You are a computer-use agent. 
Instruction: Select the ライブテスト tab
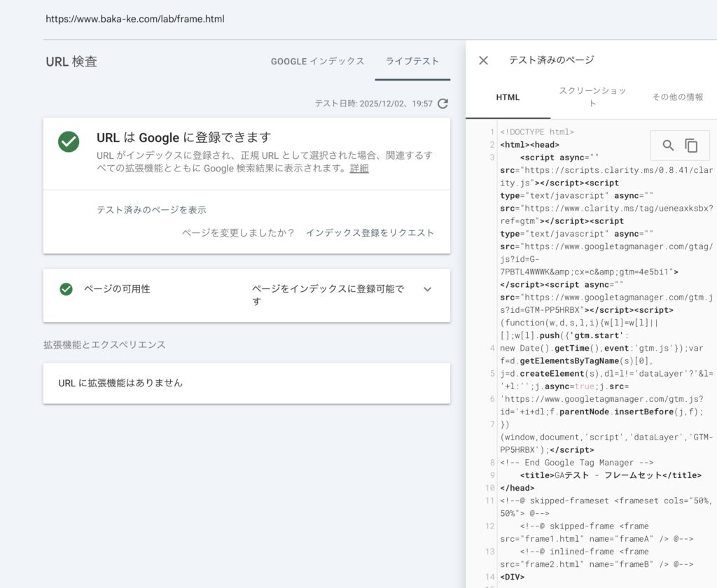[412, 62]
